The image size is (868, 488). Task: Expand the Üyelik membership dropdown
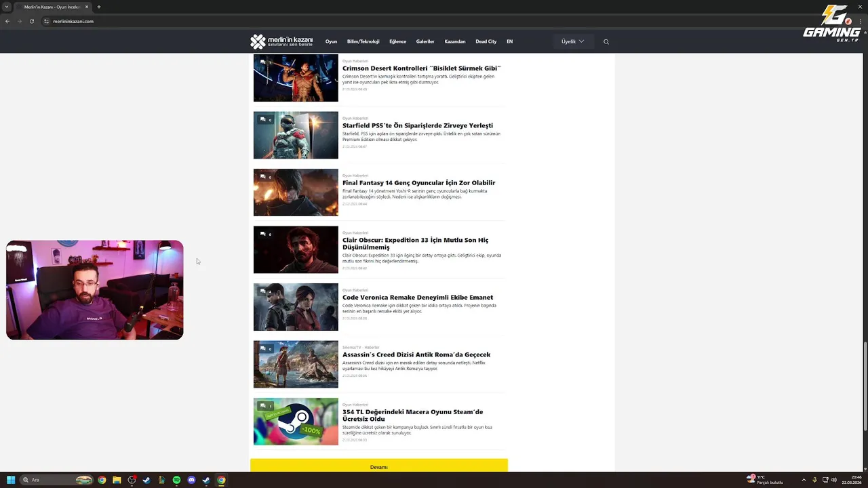tap(573, 41)
